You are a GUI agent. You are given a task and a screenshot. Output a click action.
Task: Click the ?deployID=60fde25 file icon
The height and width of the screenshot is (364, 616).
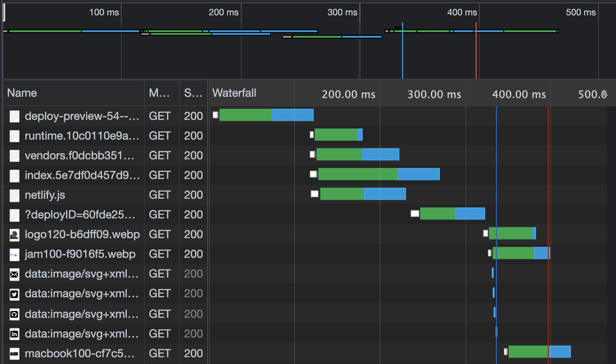(x=14, y=215)
